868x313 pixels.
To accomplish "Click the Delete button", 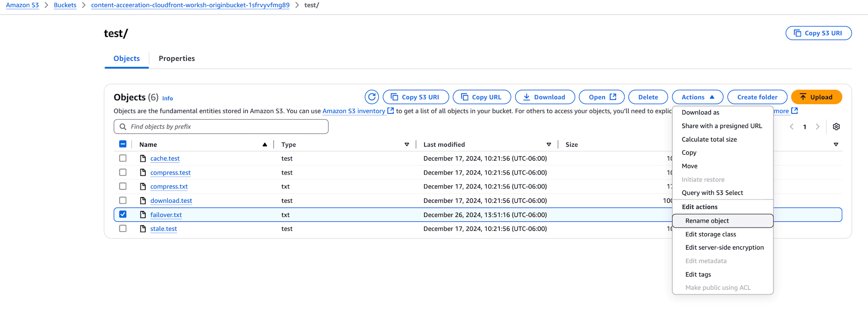I will click(x=648, y=97).
